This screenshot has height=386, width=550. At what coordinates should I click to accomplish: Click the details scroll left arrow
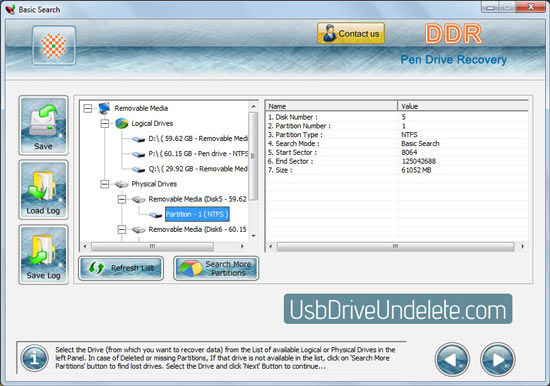coord(270,246)
